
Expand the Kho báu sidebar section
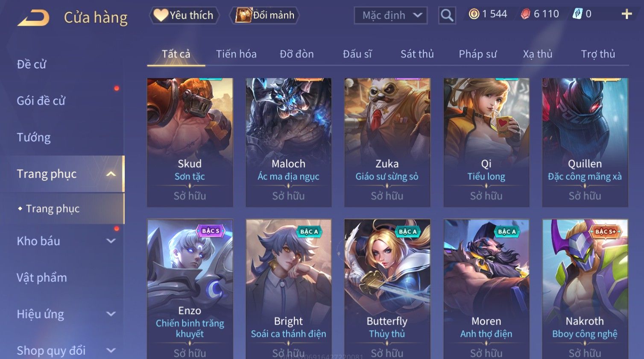click(111, 241)
